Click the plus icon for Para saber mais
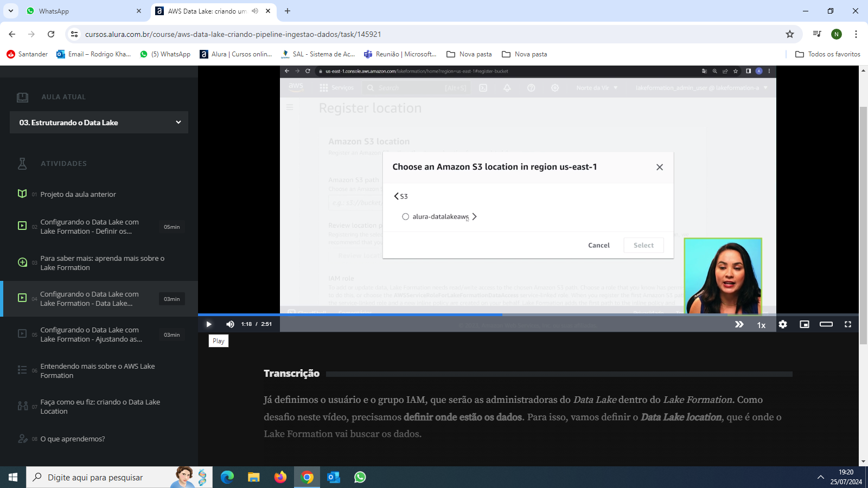This screenshot has width=868, height=488. [22, 262]
